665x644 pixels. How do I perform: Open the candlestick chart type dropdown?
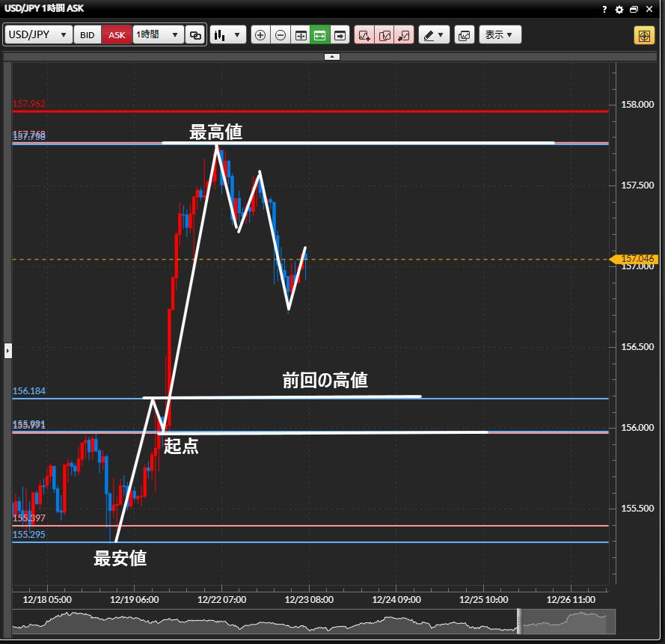point(228,35)
